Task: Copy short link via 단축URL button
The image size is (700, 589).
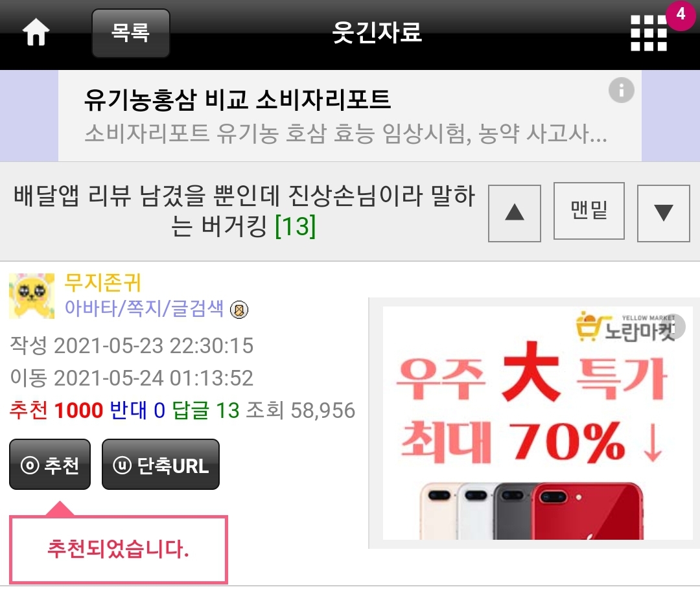Action: 161,465
